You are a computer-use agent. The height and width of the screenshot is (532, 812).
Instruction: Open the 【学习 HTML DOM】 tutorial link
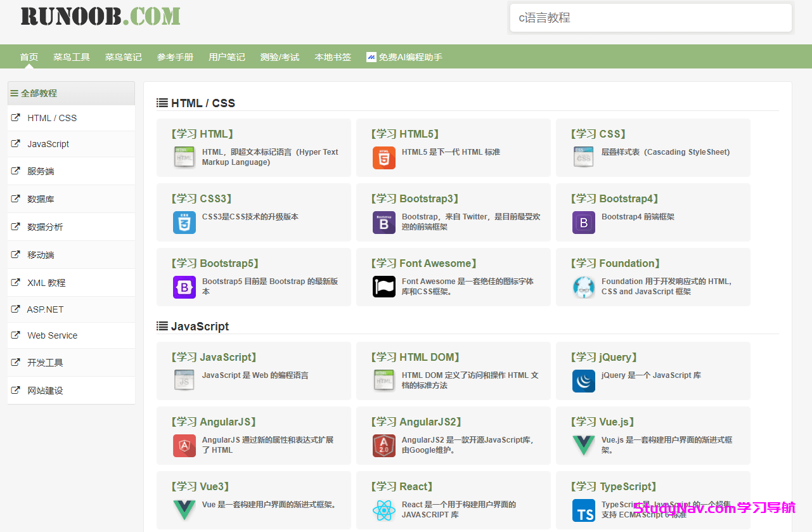(415, 357)
